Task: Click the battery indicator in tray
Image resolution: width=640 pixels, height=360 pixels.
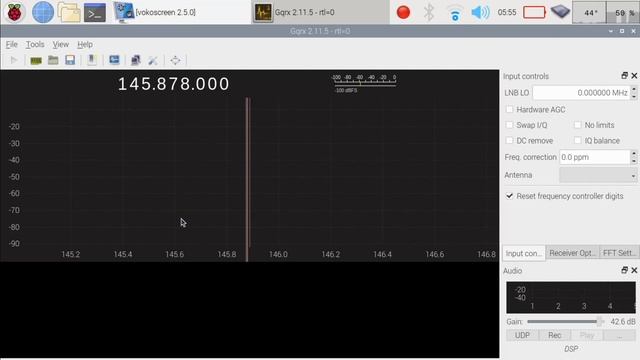Action: tap(534, 12)
